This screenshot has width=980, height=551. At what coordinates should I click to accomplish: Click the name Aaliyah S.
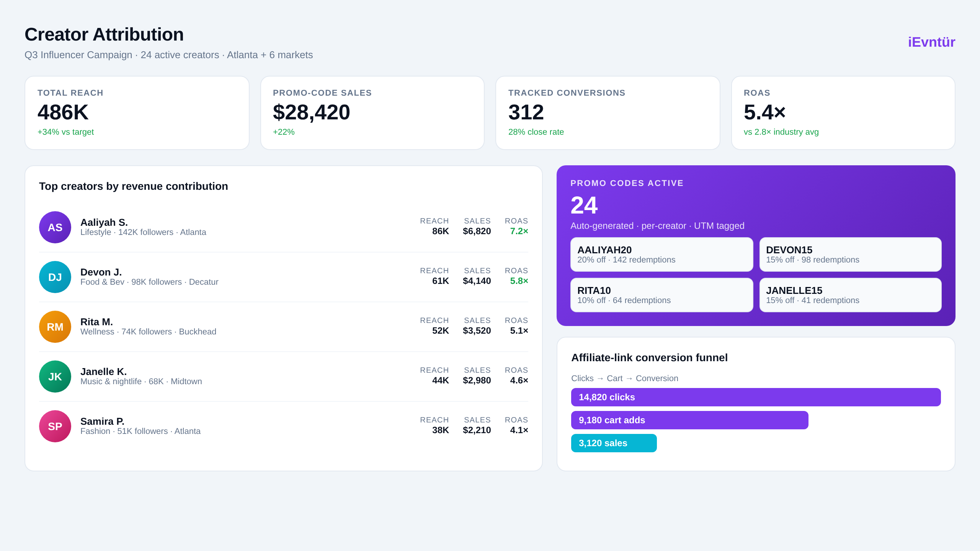click(104, 222)
